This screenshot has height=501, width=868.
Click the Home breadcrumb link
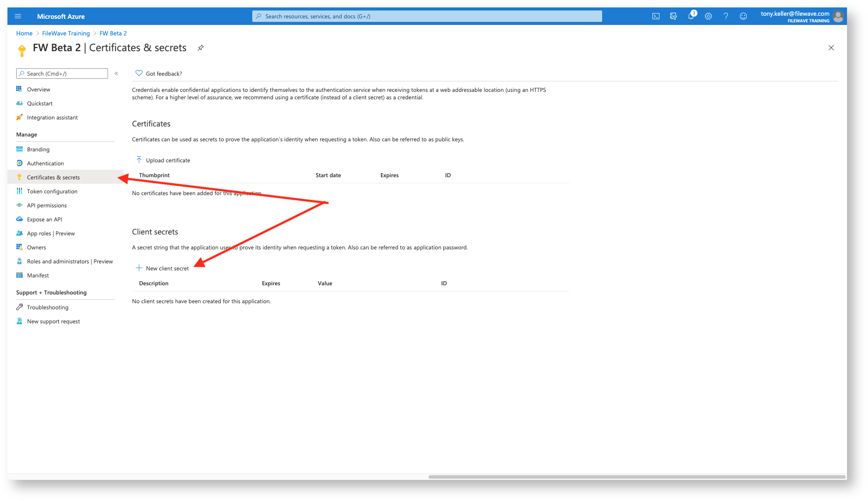click(24, 33)
